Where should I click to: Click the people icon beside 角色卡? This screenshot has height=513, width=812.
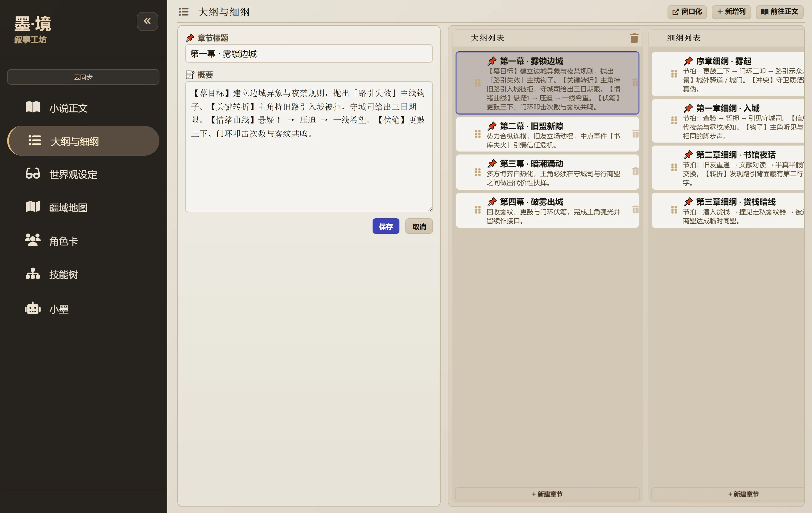pyautogui.click(x=33, y=240)
